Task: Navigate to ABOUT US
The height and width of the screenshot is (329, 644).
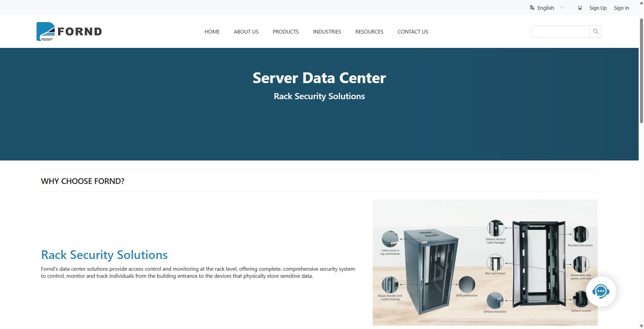Action: (x=246, y=31)
